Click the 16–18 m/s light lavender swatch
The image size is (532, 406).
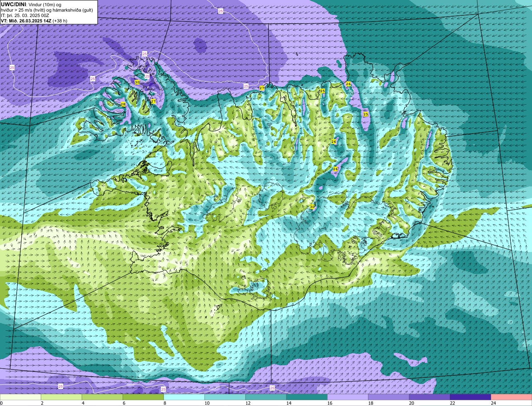point(348,397)
